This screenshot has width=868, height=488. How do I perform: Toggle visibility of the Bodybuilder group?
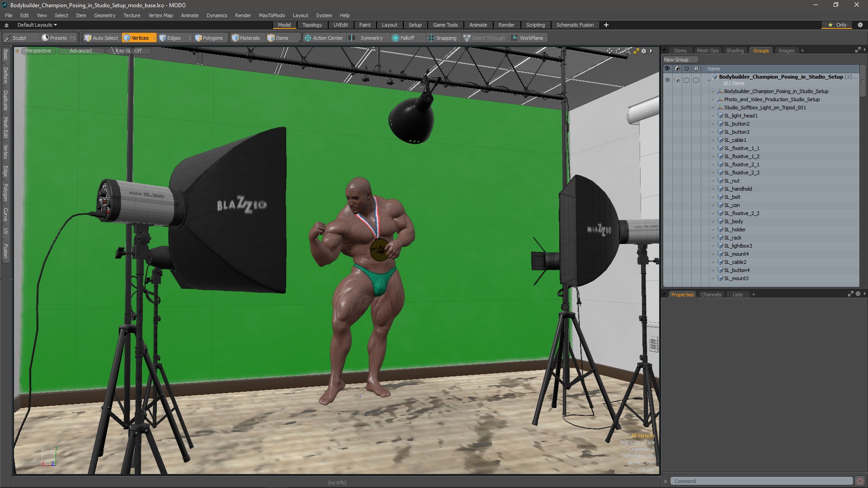click(x=667, y=80)
